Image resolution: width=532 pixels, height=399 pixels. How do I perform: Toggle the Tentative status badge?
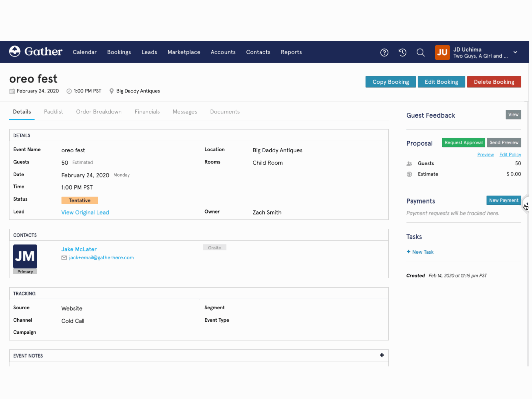click(79, 200)
